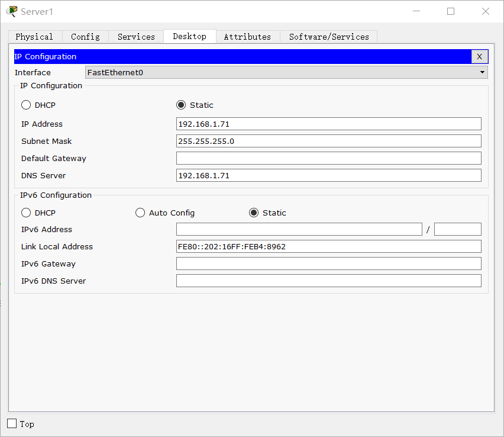Choose the IPv6 DHCP radio button
Viewport: 504px width, 437px height.
[26, 213]
